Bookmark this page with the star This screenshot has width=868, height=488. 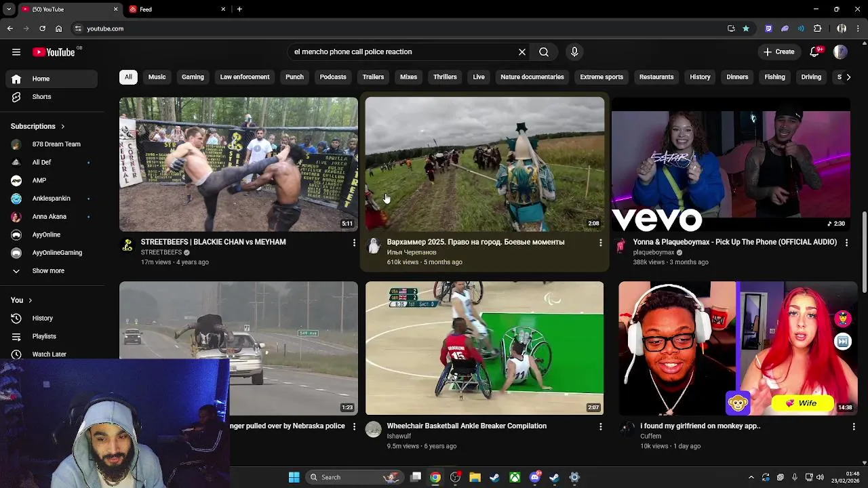tap(746, 28)
